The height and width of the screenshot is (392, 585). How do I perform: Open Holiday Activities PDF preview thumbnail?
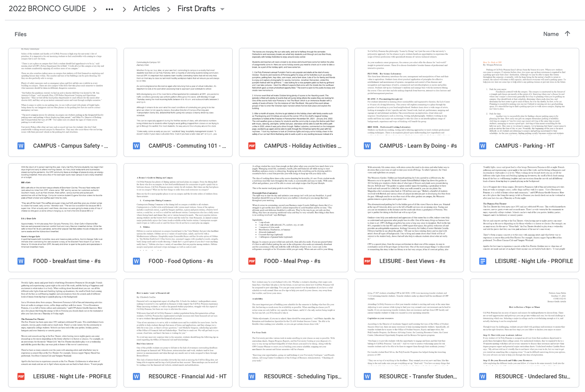pyautogui.click(x=294, y=92)
